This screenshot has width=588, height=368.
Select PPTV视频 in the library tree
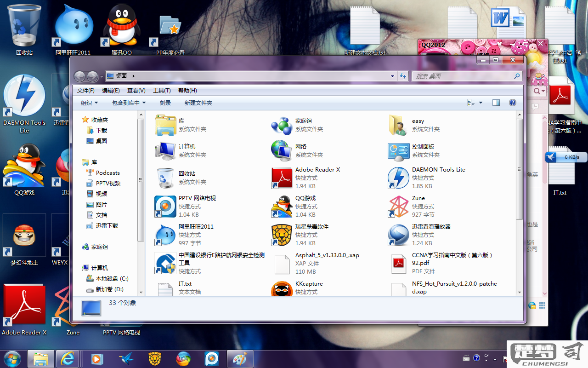point(103,183)
